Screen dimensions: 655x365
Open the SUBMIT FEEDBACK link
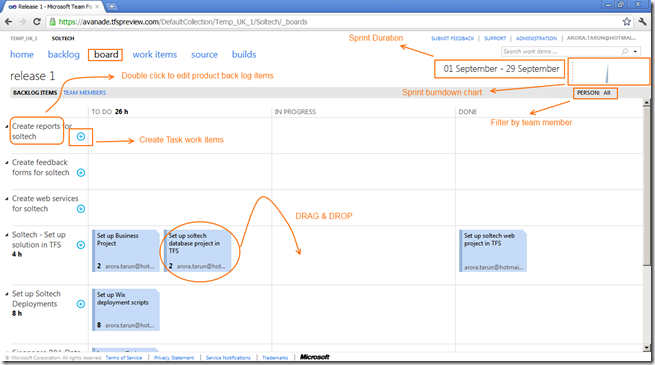point(452,38)
